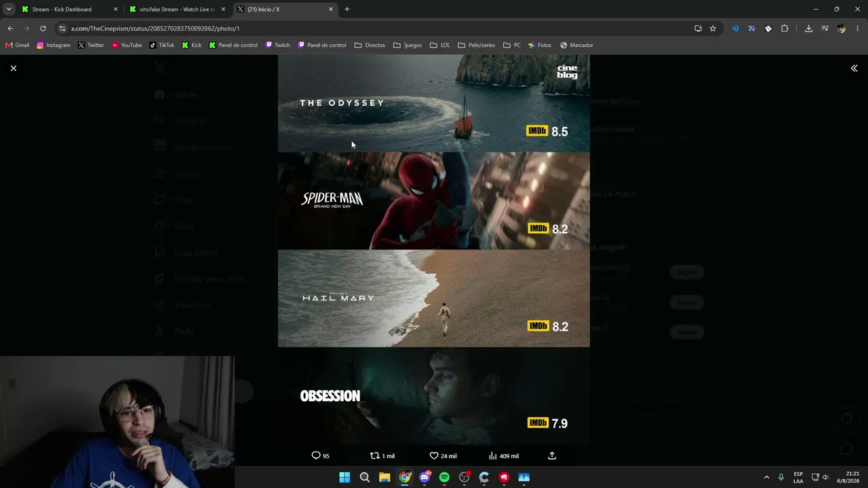This screenshot has width=868, height=488.
Task: Expand the tab search dropdown
Action: point(9,9)
